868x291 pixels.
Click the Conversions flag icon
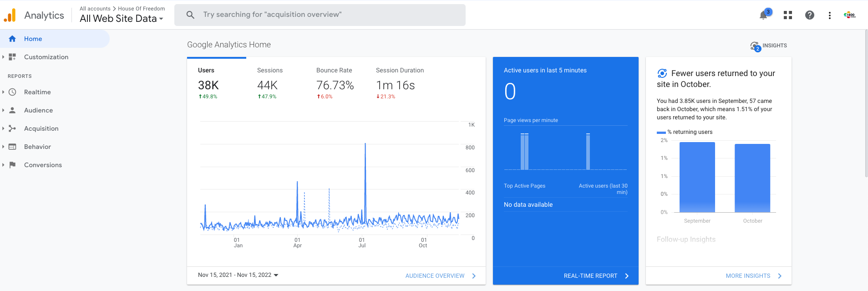tap(12, 165)
